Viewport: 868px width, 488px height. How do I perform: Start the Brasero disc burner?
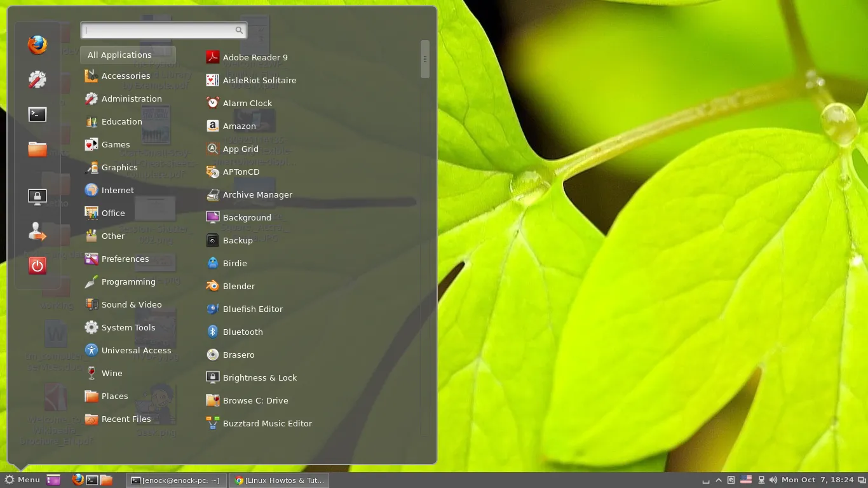240,355
